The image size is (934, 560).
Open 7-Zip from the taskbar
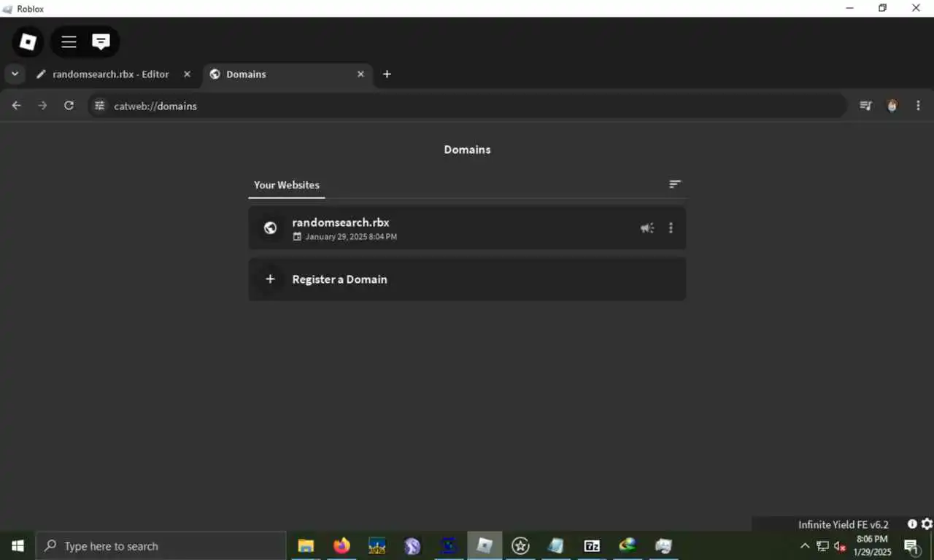tap(592, 545)
